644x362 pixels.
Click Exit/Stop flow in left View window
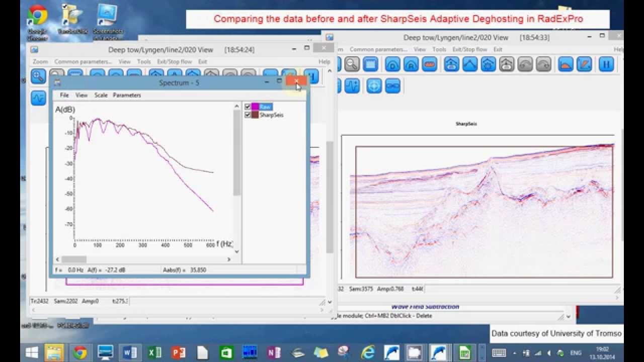[175, 62]
